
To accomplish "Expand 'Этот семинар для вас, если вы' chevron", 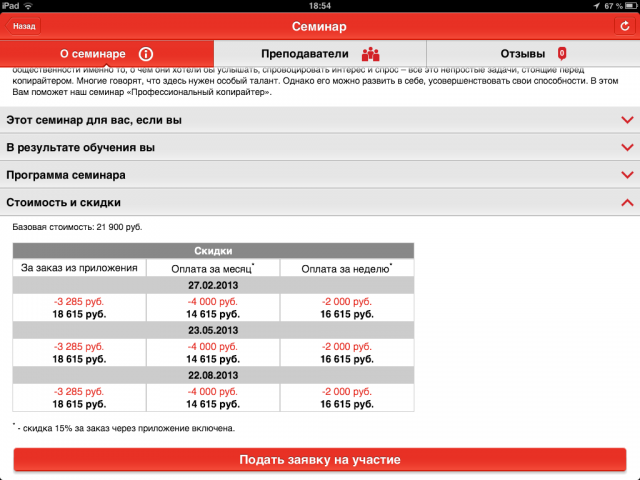I will tap(627, 120).
